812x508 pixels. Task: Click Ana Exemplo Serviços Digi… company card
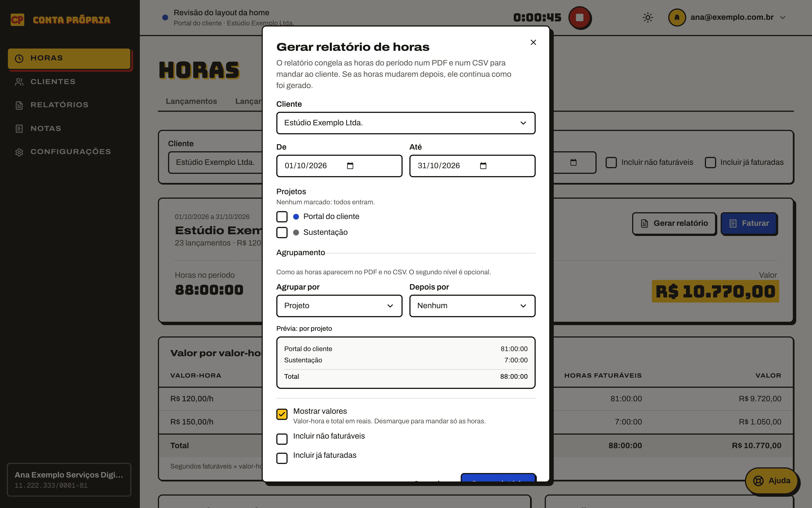[x=69, y=480]
